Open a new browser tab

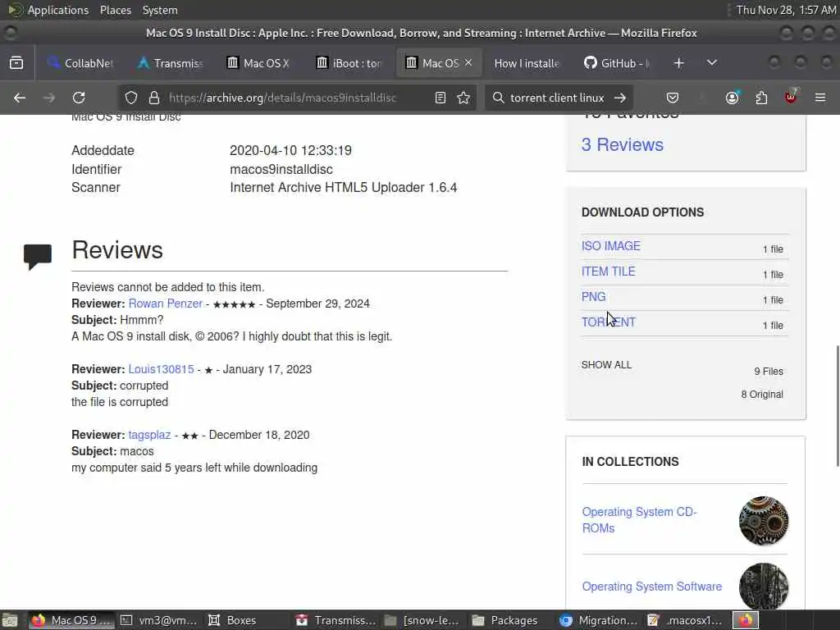(678, 62)
